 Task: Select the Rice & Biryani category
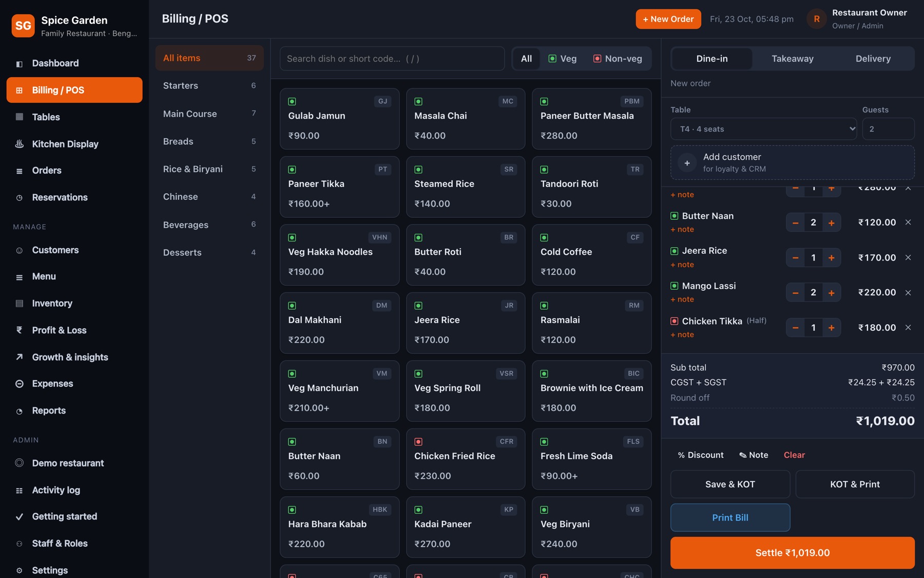pos(209,169)
